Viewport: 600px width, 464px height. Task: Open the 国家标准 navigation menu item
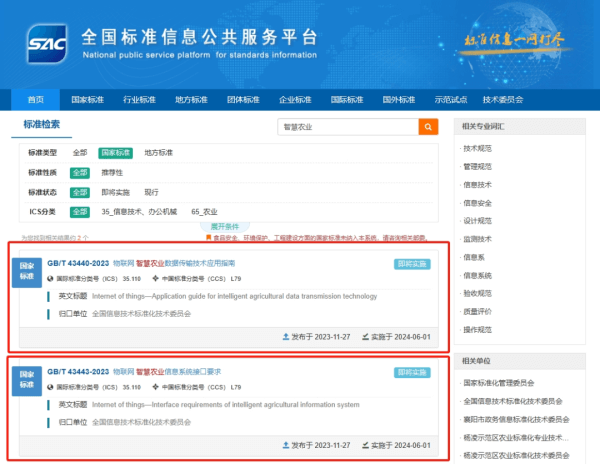(88, 99)
